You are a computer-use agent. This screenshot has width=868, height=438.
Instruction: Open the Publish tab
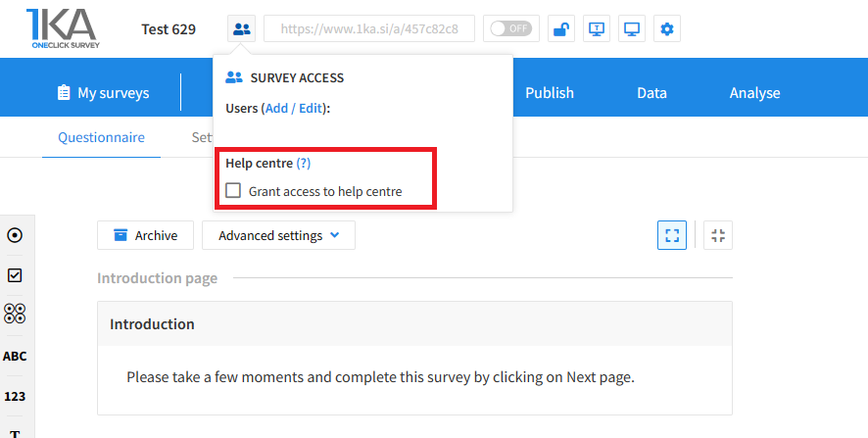(550, 92)
